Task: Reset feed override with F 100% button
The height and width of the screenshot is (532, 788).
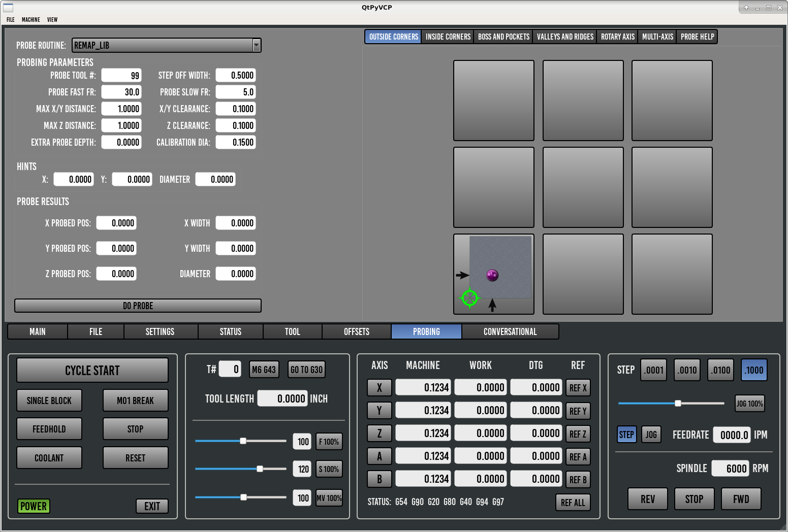Action: pos(329,442)
